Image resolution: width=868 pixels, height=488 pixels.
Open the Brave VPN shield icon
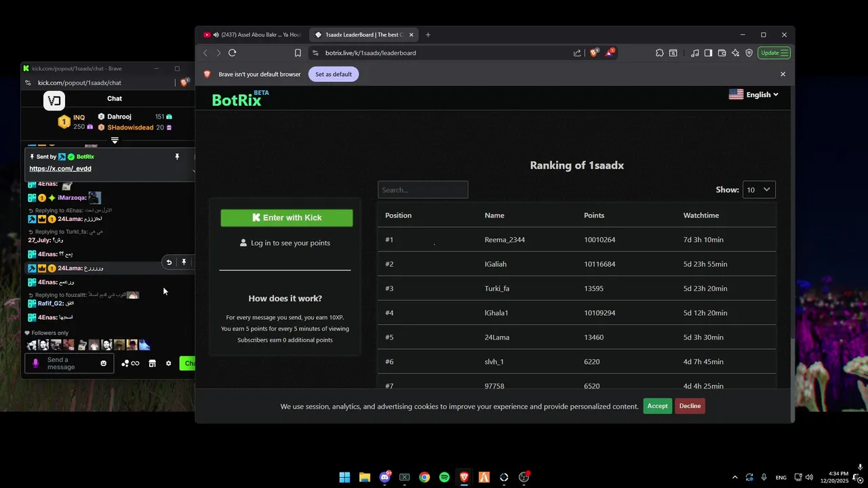pyautogui.click(x=749, y=53)
